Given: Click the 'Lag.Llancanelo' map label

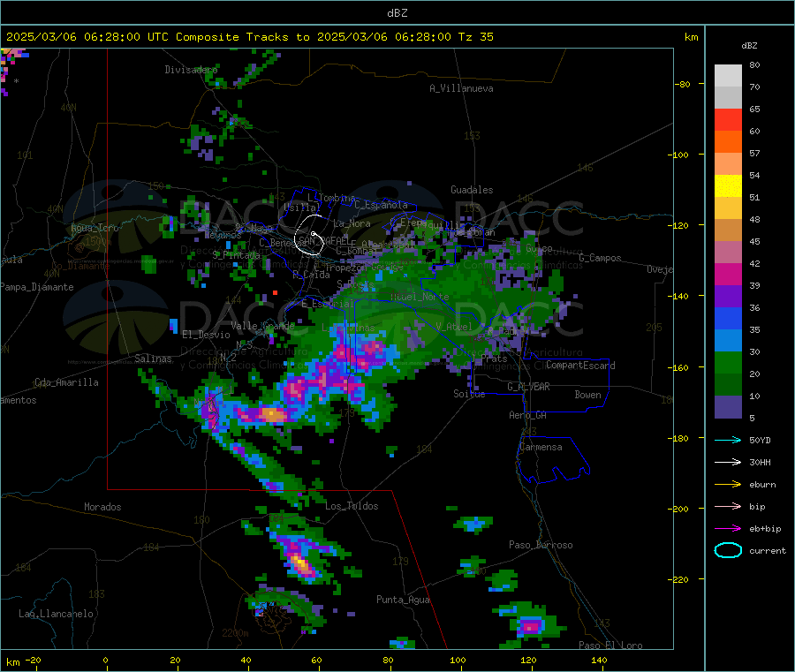Looking at the screenshot, I should tap(57, 614).
